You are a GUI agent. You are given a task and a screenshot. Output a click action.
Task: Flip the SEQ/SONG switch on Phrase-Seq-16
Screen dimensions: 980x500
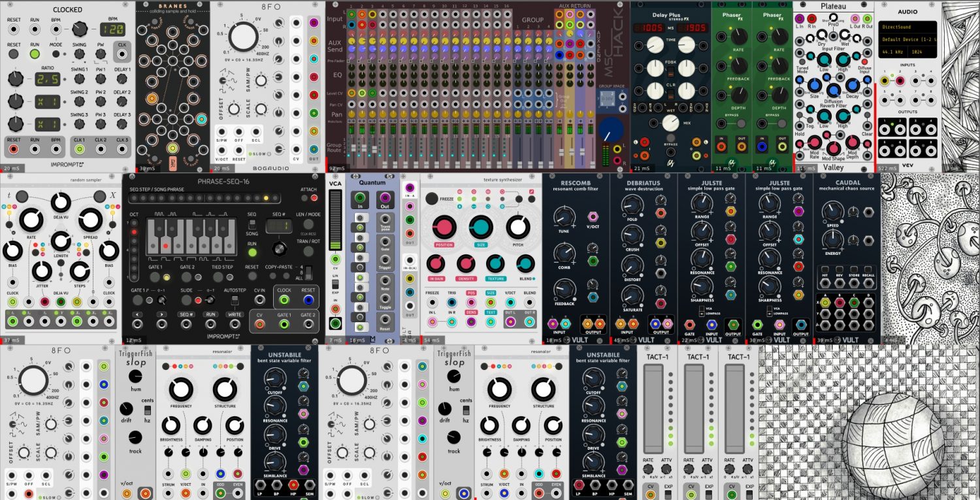(252, 224)
